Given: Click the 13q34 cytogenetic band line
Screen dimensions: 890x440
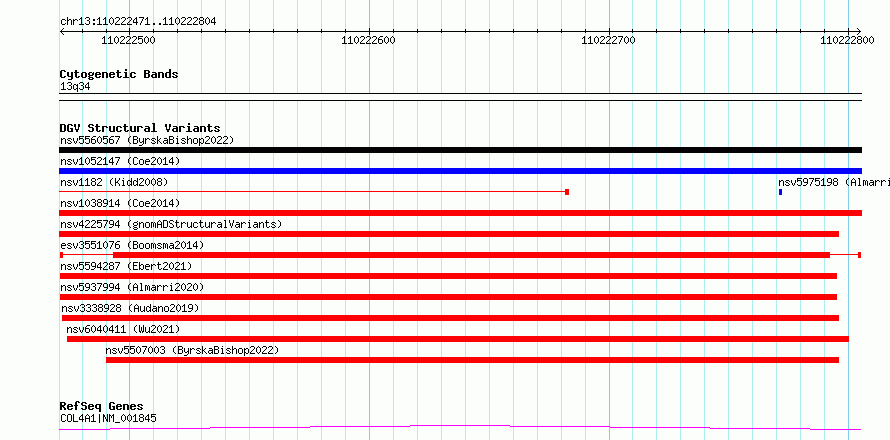Looking at the screenshot, I should click(x=460, y=97).
